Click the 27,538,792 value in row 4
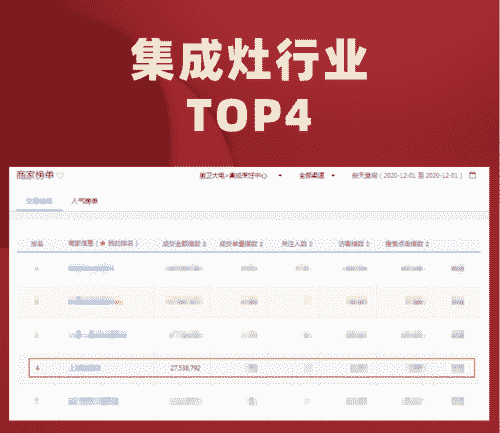The image size is (500, 433). pyautogui.click(x=185, y=368)
